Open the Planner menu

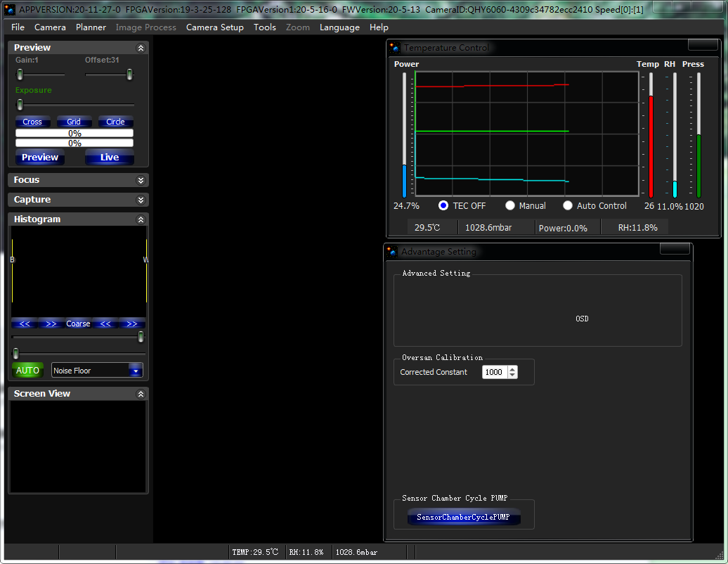[91, 27]
